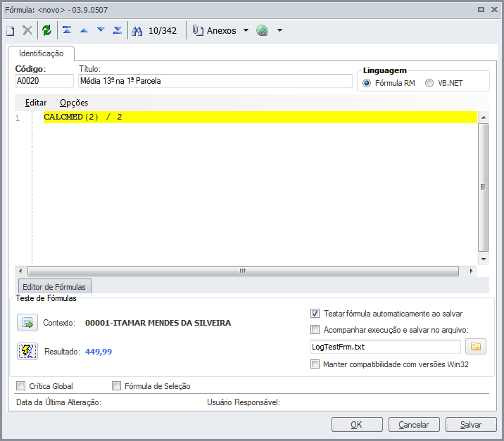Click the CALCMED(2) / 2 formula line

[x=260, y=117]
